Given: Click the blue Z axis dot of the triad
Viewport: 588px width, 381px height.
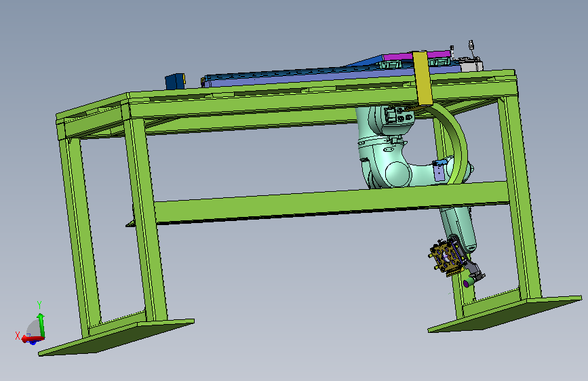Looking at the screenshot, I should (33, 342).
